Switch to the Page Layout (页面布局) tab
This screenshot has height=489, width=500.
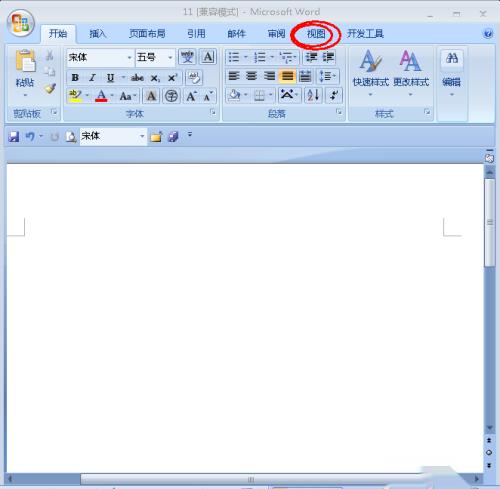coord(147,33)
